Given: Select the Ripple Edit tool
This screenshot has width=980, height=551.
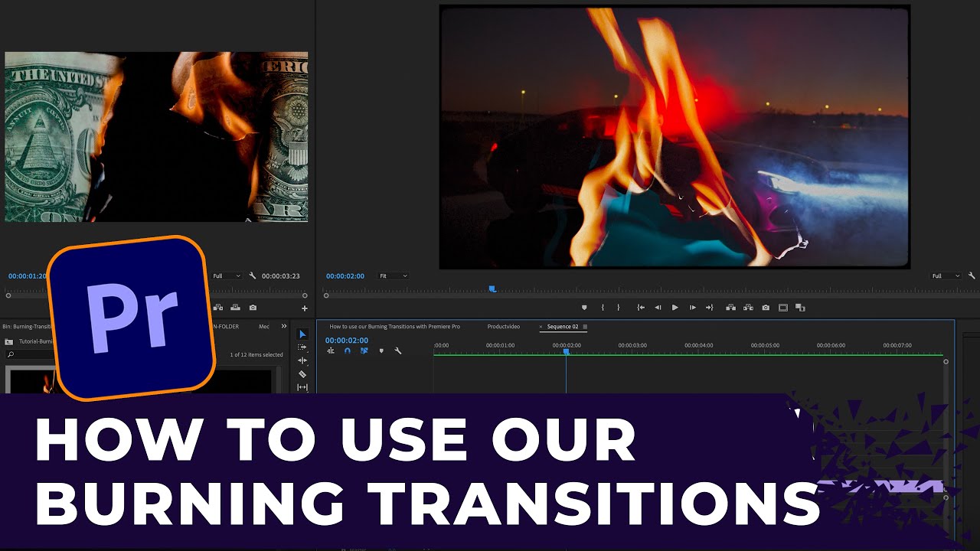Looking at the screenshot, I should 302,360.
